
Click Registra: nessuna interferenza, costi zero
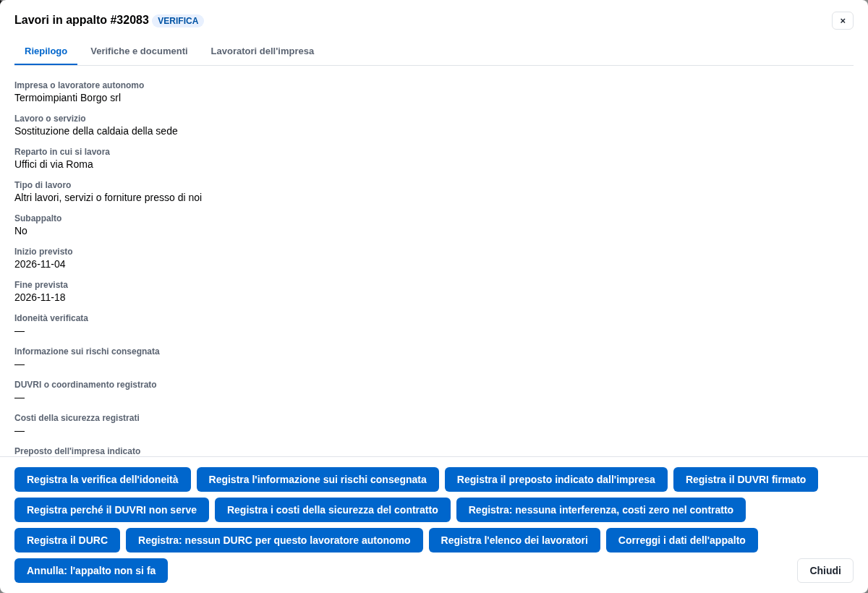[601, 510]
